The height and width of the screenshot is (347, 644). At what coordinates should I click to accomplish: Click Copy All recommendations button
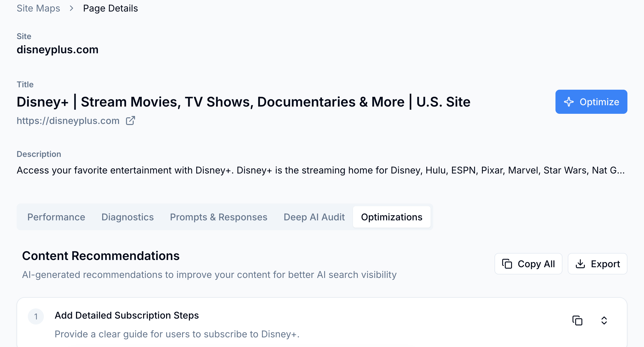528,264
